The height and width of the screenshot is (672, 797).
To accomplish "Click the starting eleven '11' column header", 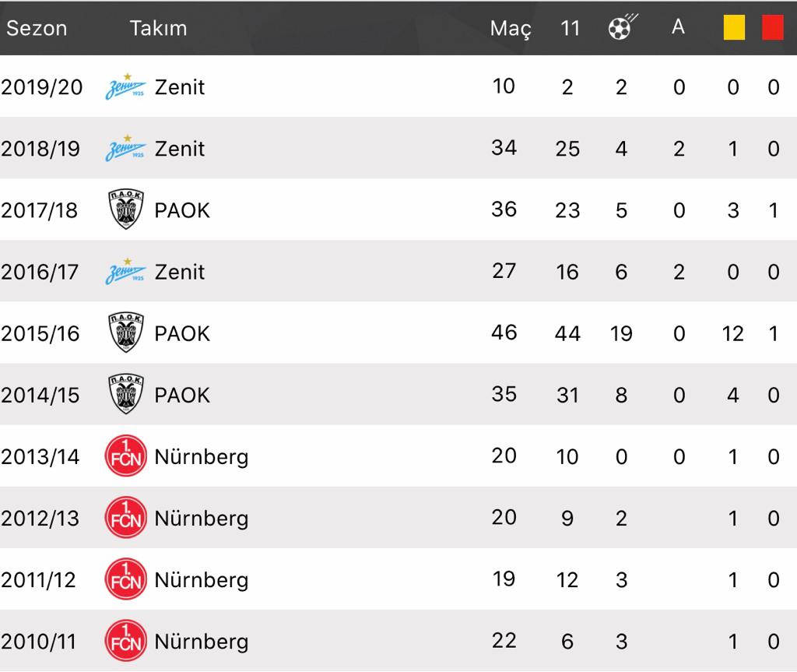I will 570,28.
